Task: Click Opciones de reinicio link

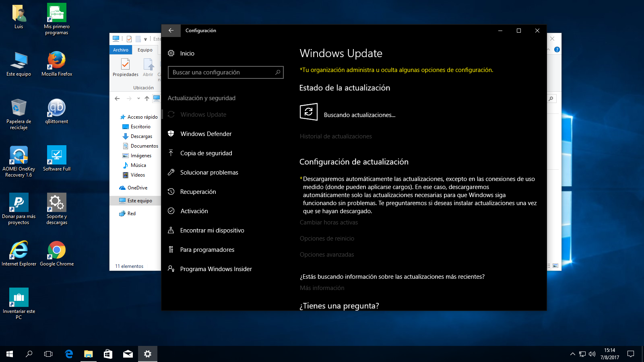Action: coord(327,239)
